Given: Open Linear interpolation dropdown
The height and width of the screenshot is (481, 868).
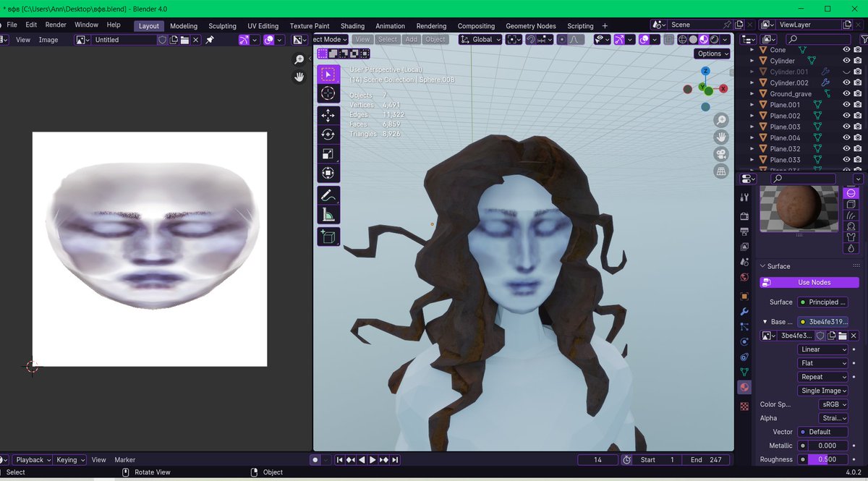Looking at the screenshot, I should point(823,349).
